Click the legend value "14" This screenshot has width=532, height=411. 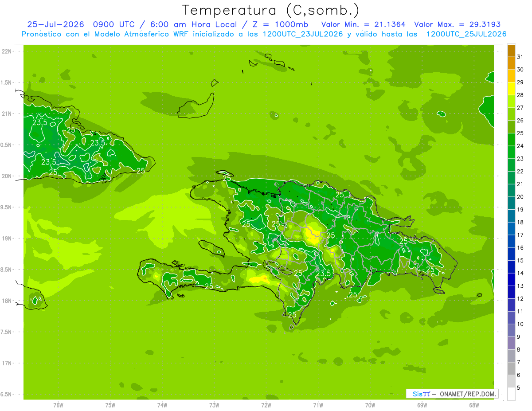(x=520, y=273)
